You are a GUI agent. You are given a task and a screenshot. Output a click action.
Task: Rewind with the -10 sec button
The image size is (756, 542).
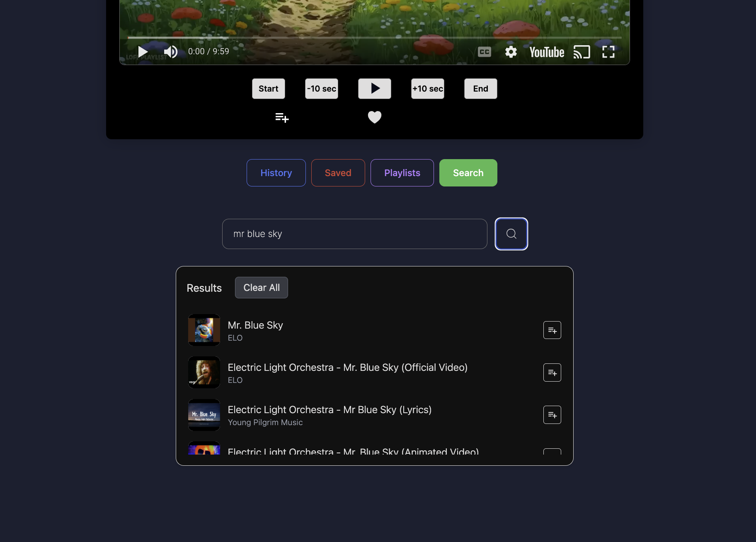(x=322, y=89)
